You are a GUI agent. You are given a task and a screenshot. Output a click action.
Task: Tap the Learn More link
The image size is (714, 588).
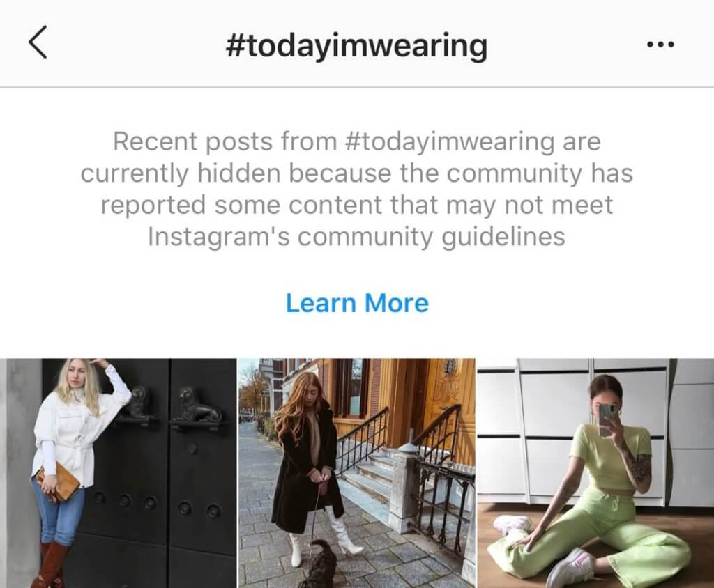[357, 303]
